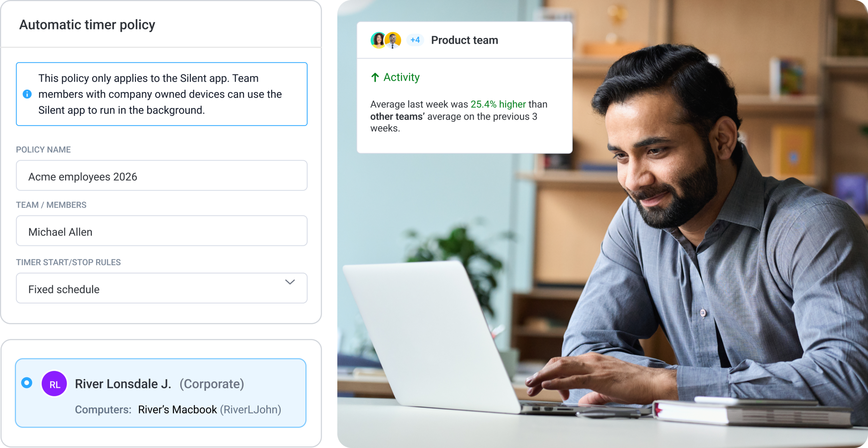
Task: Open the Team / Members selector field
Action: pos(162,231)
